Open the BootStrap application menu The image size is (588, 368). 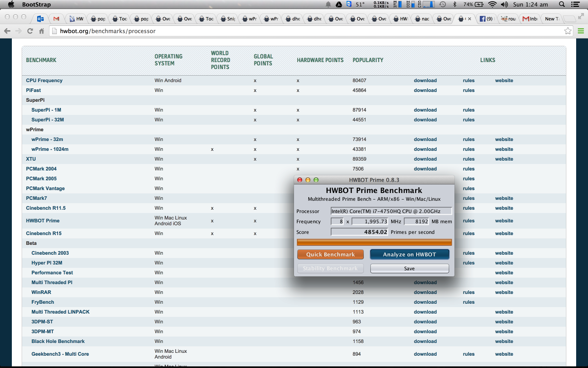pos(36,4)
